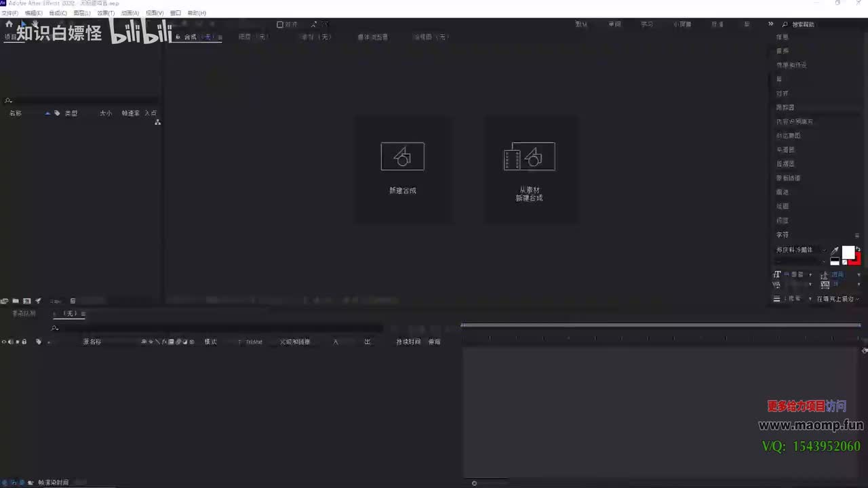The height and width of the screenshot is (488, 868).
Task: Click the font size TT icon
Action: click(x=777, y=274)
